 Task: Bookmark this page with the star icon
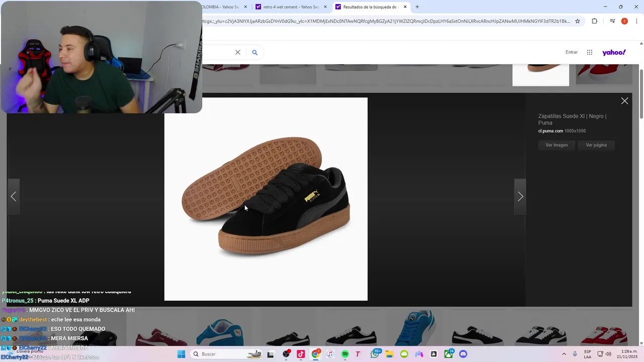point(578,21)
